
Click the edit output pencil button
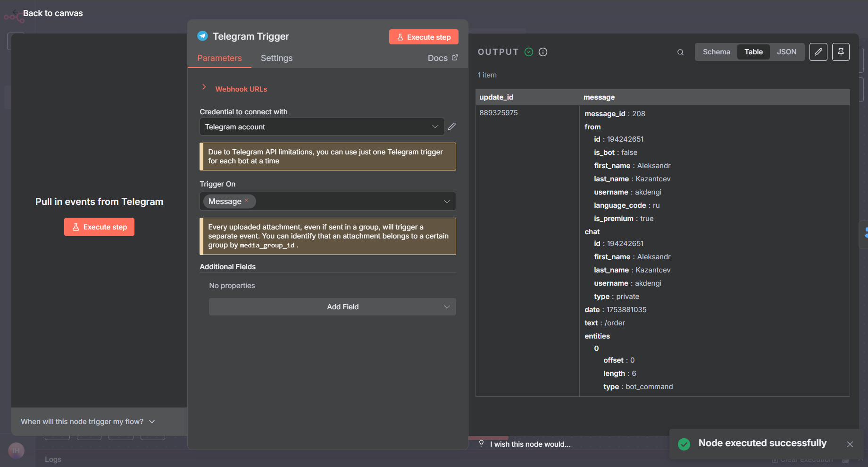coord(818,52)
